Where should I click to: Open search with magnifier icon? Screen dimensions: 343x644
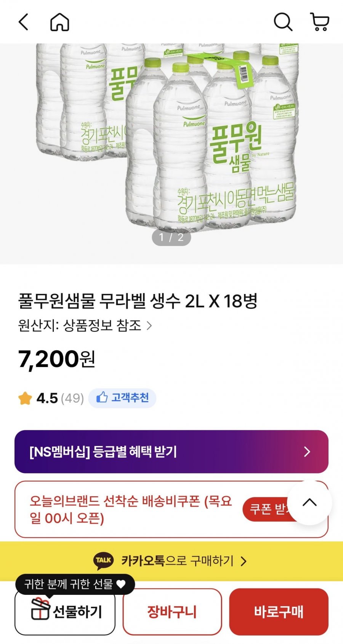click(x=283, y=22)
